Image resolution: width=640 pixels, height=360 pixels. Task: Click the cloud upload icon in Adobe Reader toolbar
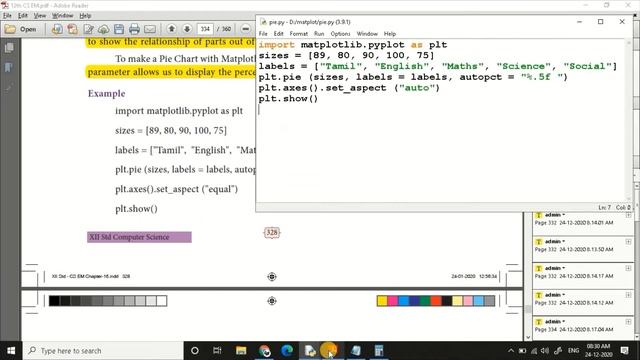click(103, 29)
